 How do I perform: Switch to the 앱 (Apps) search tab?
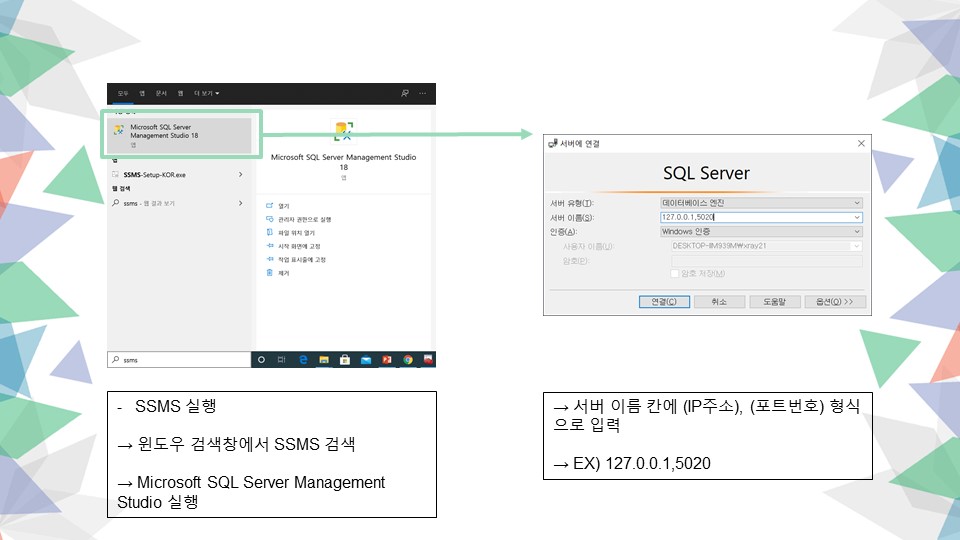(x=142, y=93)
